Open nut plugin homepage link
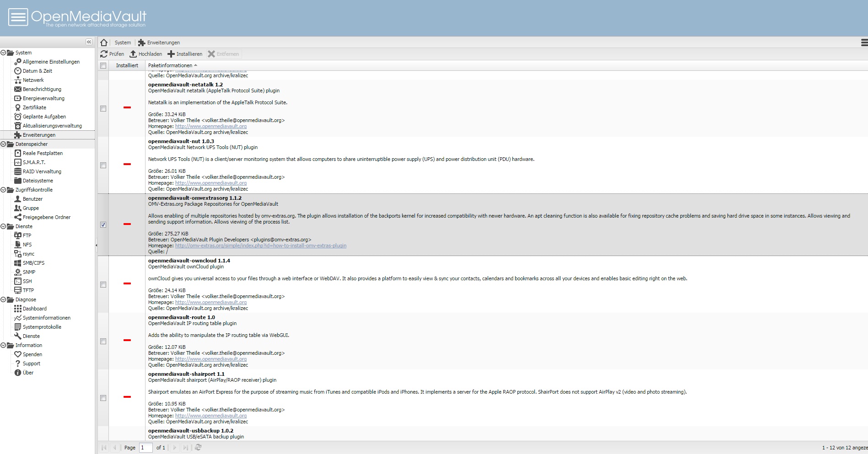Viewport: 868px width, 454px height. (211, 183)
